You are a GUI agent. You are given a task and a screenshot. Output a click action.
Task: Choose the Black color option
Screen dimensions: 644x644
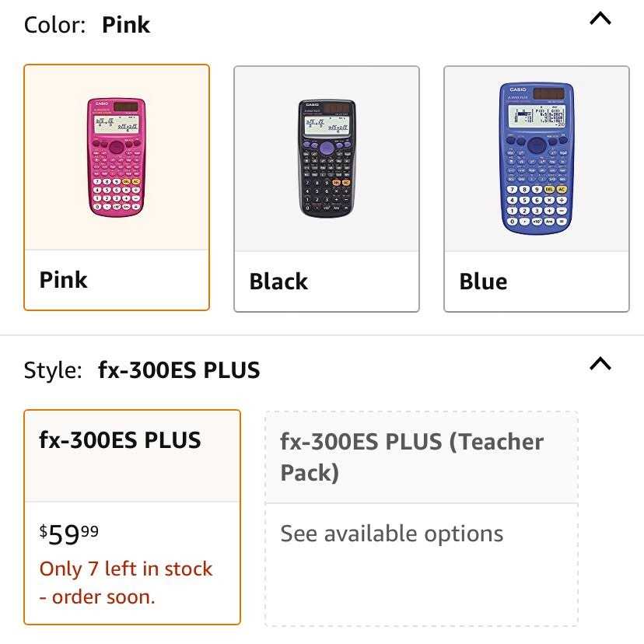tap(327, 189)
